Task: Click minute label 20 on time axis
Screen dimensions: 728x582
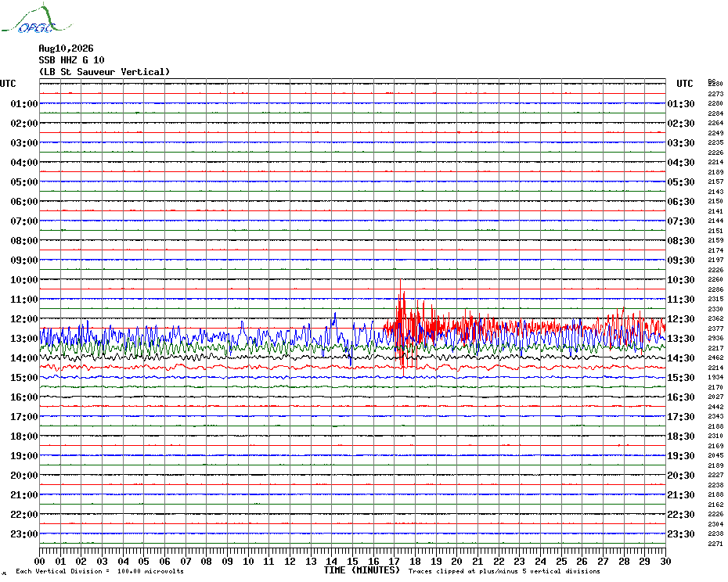Action: click(x=457, y=561)
